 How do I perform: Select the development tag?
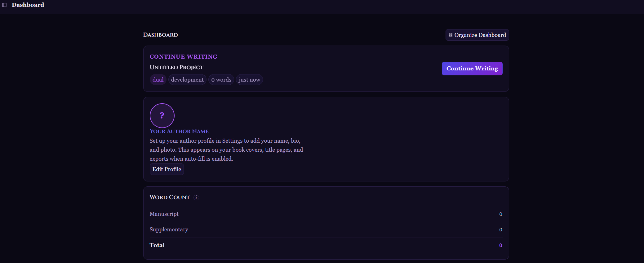click(x=187, y=80)
